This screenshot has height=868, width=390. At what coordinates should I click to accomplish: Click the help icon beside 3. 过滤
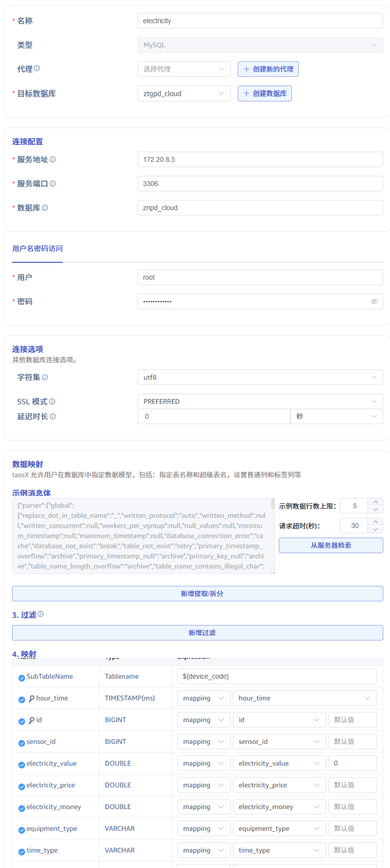click(41, 614)
